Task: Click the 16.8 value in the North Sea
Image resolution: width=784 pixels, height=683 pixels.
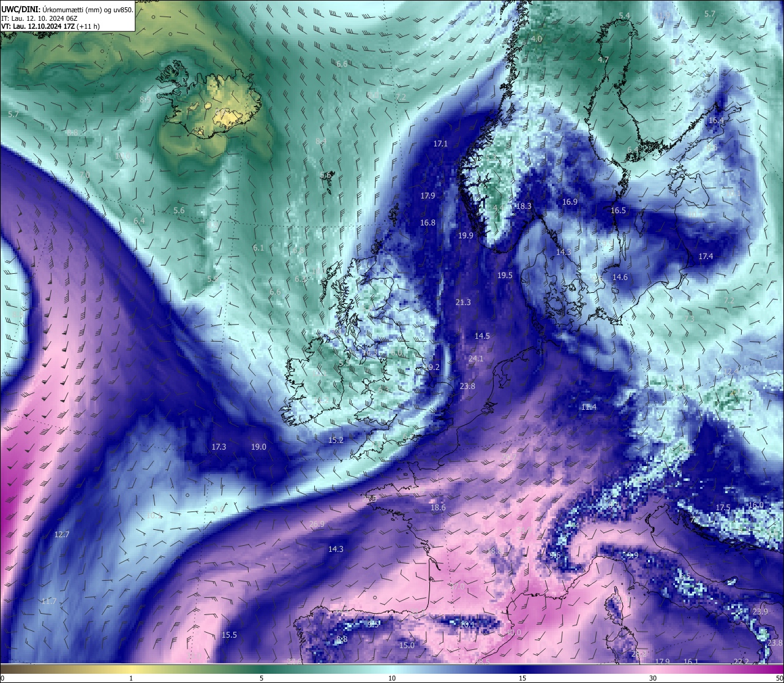Action: pyautogui.click(x=428, y=223)
